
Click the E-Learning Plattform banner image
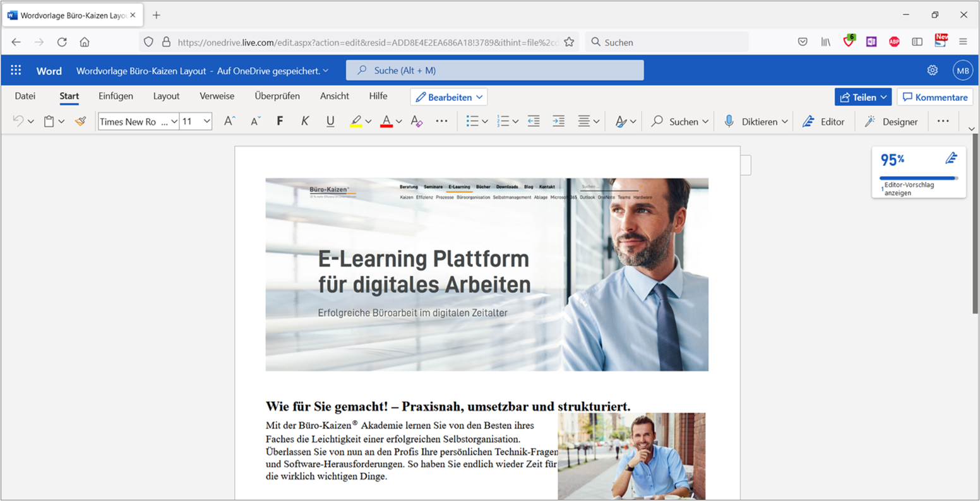click(x=487, y=274)
